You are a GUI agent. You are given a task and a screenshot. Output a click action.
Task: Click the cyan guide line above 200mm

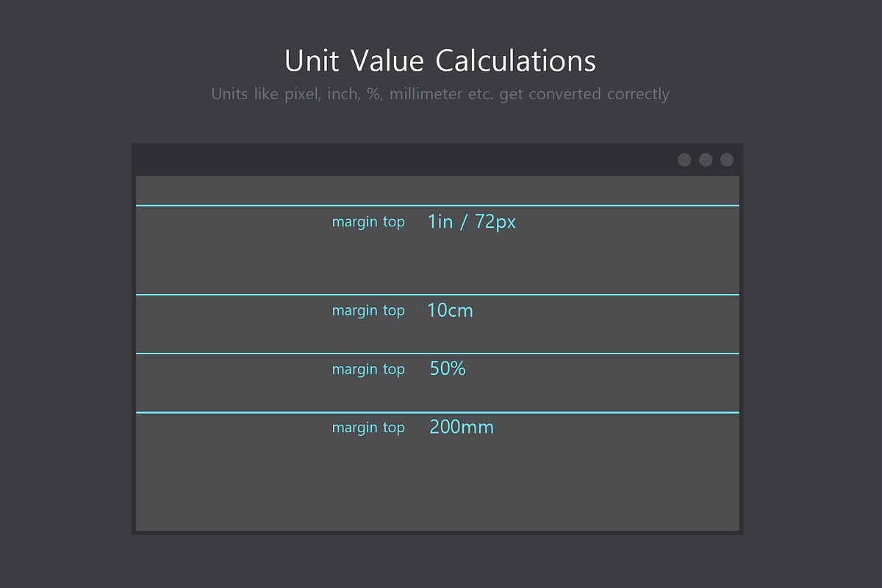437,412
